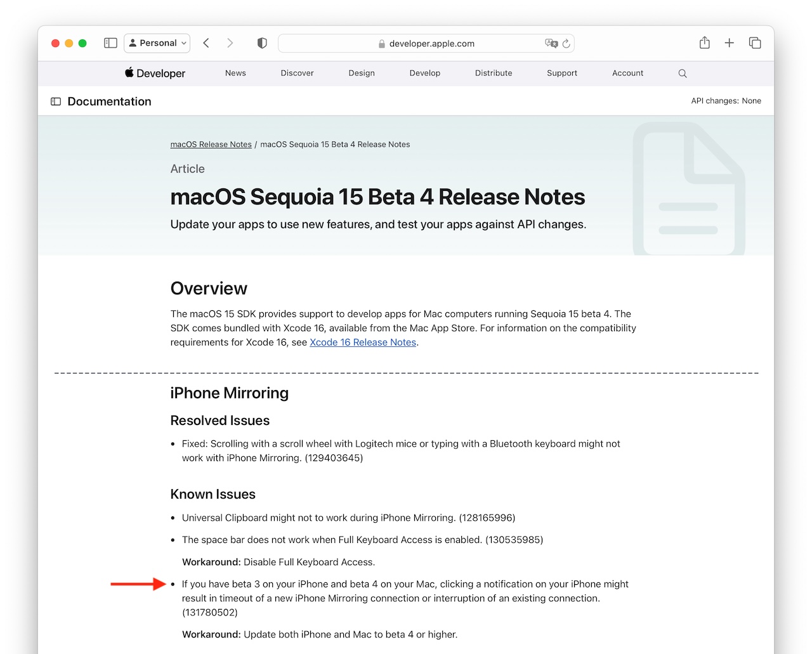Click the space bar known issue text
Screen dimensions: 812x654
[362, 540]
